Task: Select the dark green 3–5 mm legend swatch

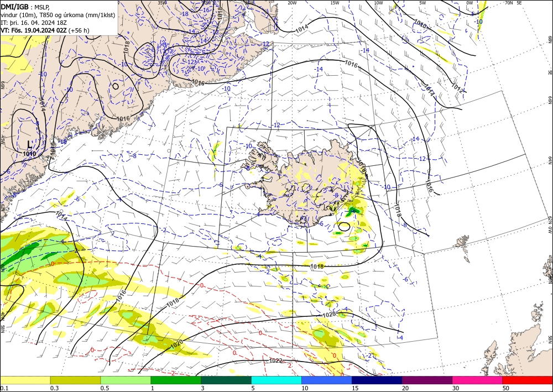Action: click(226, 380)
